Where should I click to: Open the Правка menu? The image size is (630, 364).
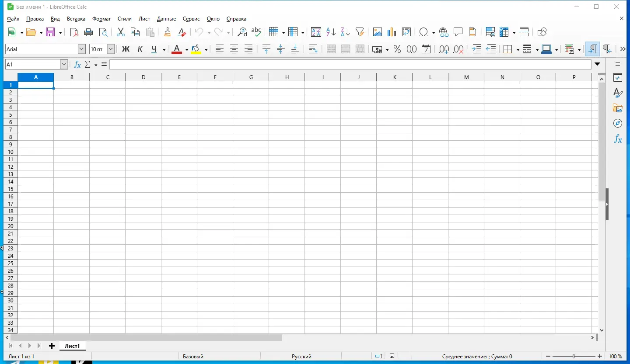click(35, 19)
